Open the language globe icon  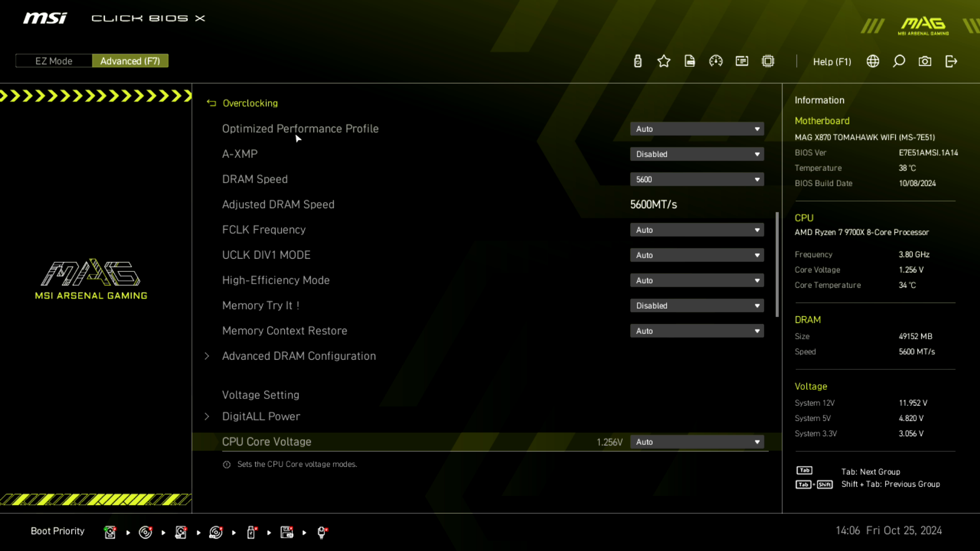(873, 61)
